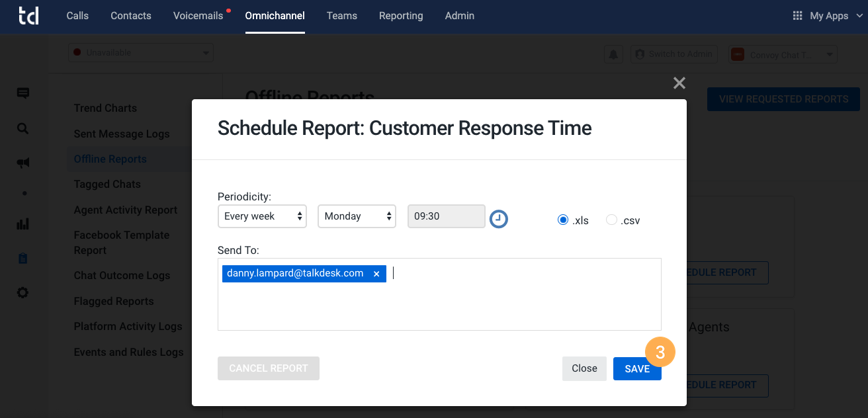
Task: Close the Schedule Report dialog with X
Action: pyautogui.click(x=679, y=83)
